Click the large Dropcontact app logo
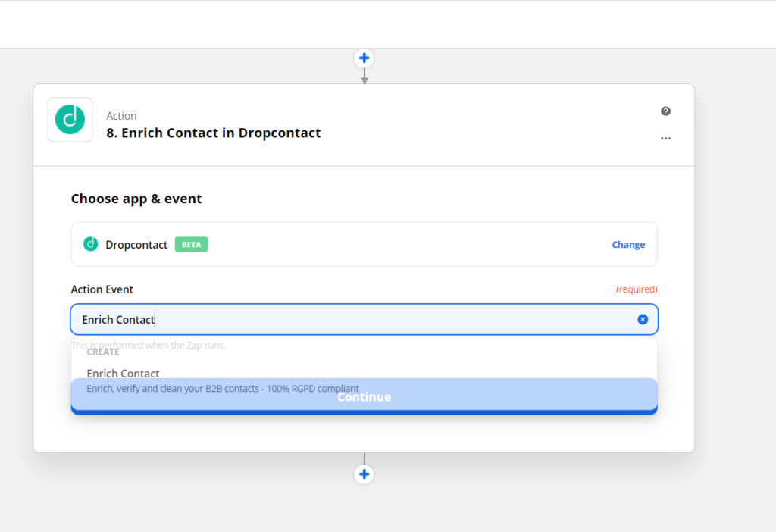This screenshot has width=776, height=532. (x=70, y=120)
